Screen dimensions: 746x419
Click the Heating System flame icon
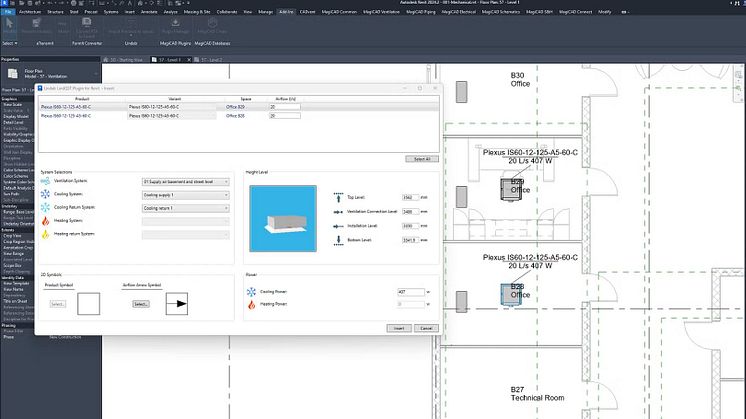tap(45, 221)
